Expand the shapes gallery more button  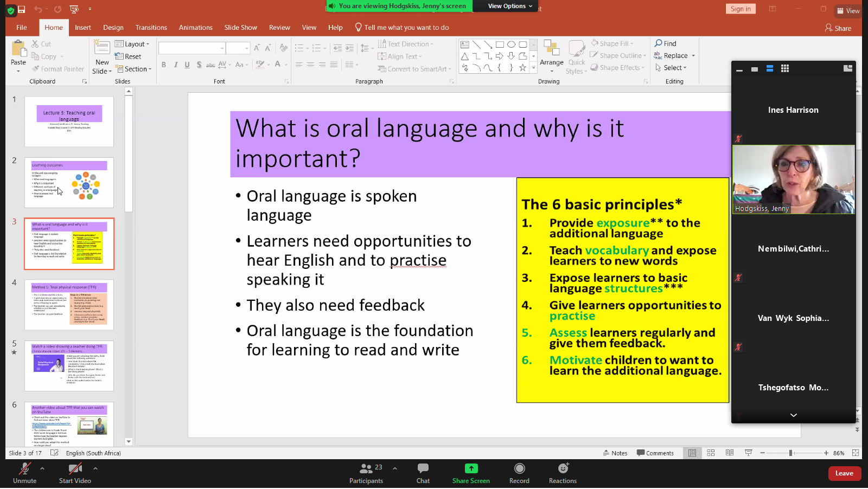(534, 68)
